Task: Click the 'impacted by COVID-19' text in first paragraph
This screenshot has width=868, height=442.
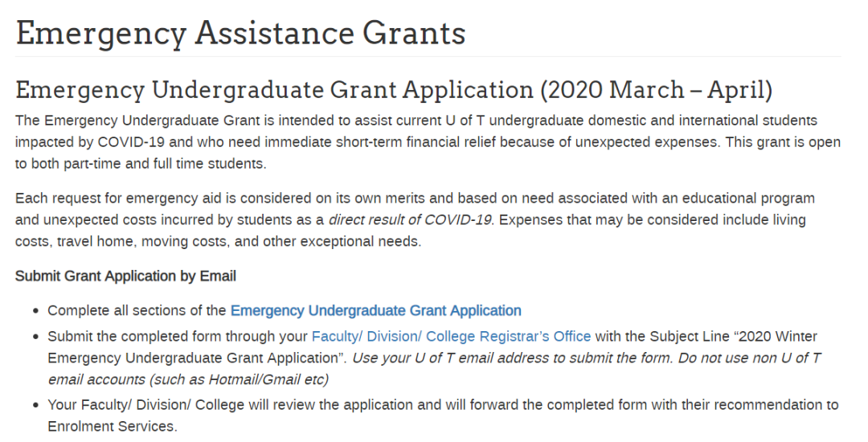Action: 90,142
